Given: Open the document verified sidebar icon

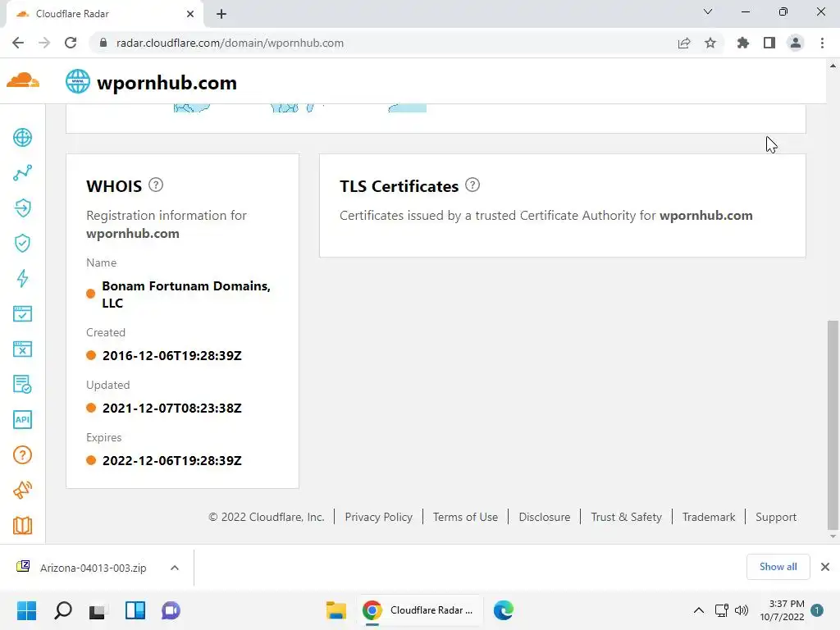Looking at the screenshot, I should click(22, 384).
